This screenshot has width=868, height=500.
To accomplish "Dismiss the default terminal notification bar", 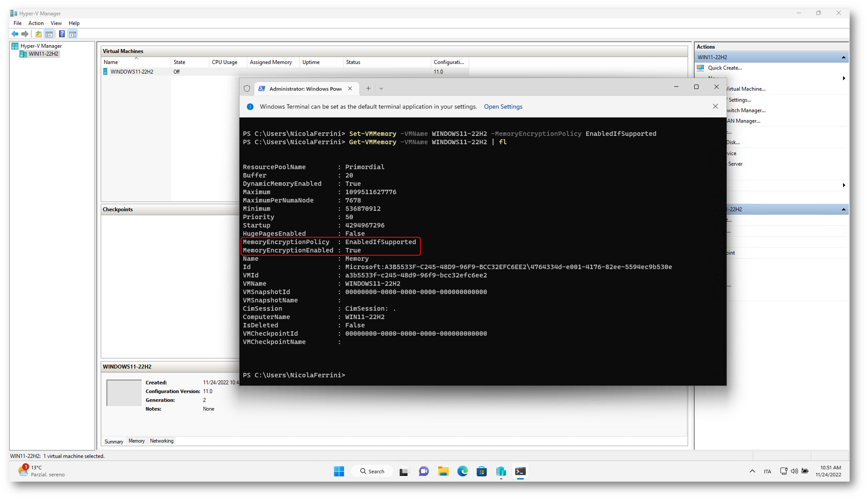I will click(x=715, y=106).
